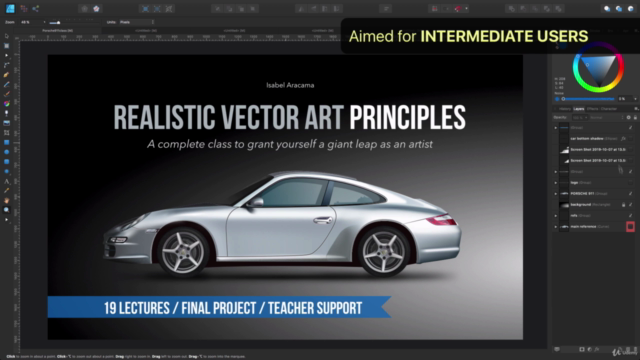The height and width of the screenshot is (360, 640).
Task: Select the Corner tool
Action: 7,65
